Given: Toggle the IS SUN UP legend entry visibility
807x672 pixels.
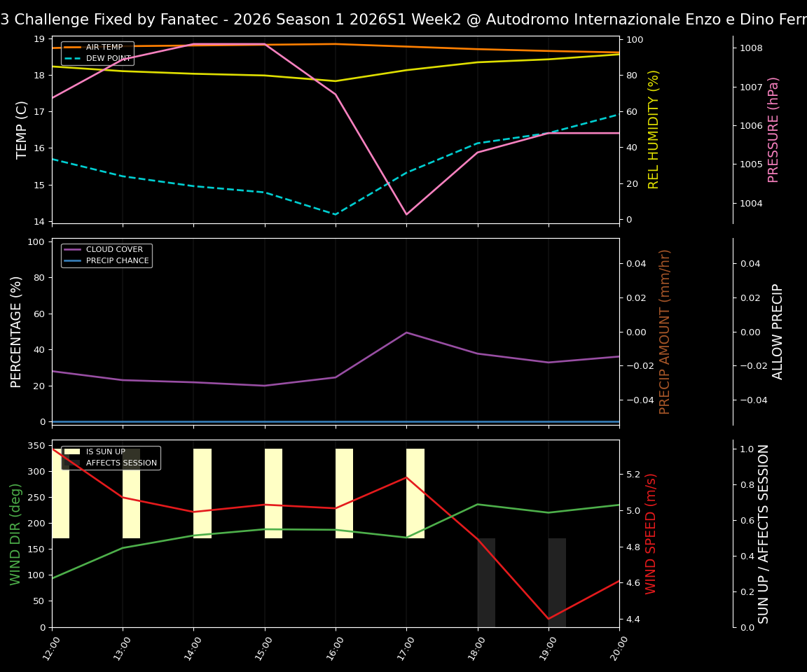Looking at the screenshot, I should (x=107, y=451).
